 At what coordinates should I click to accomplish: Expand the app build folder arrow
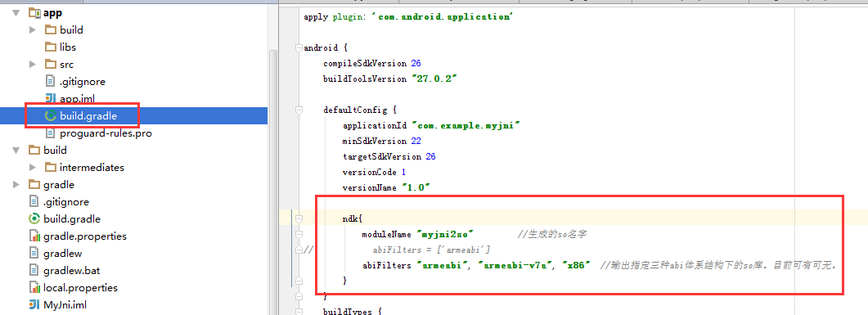[34, 30]
